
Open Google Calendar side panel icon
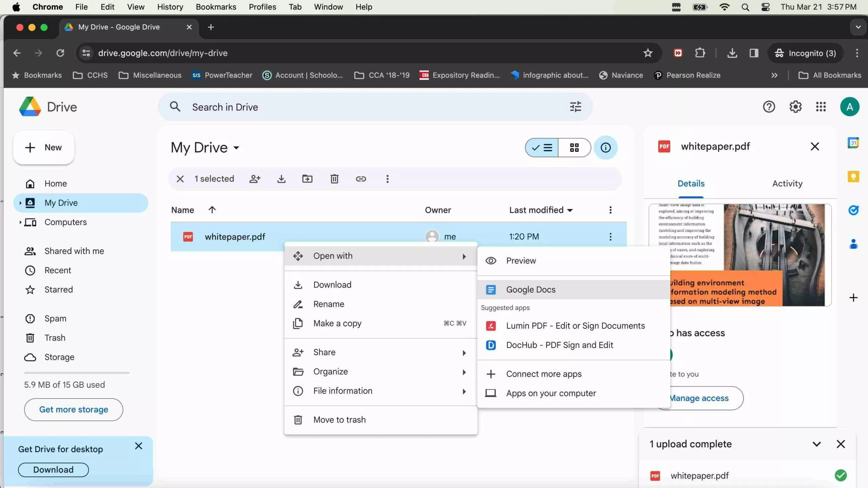click(x=853, y=143)
